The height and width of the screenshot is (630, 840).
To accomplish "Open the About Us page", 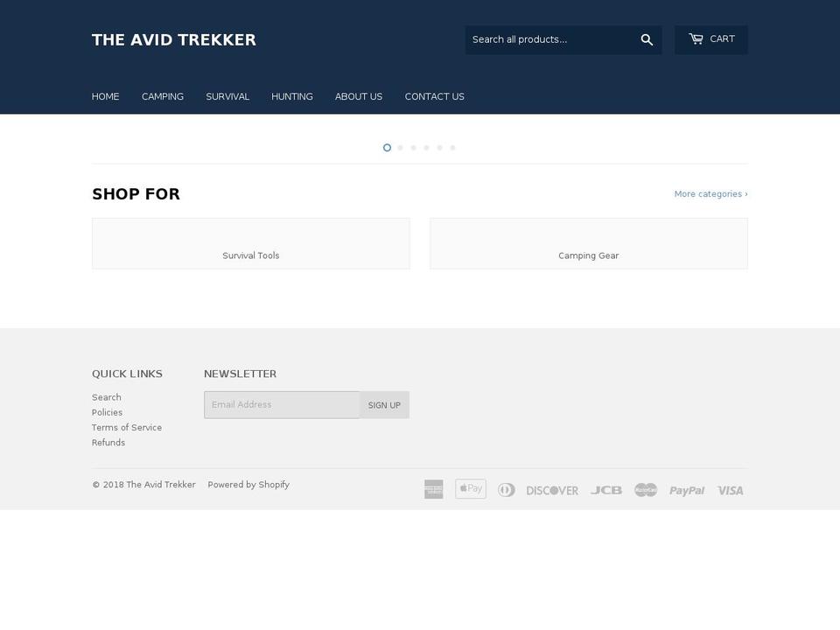I will click(359, 96).
